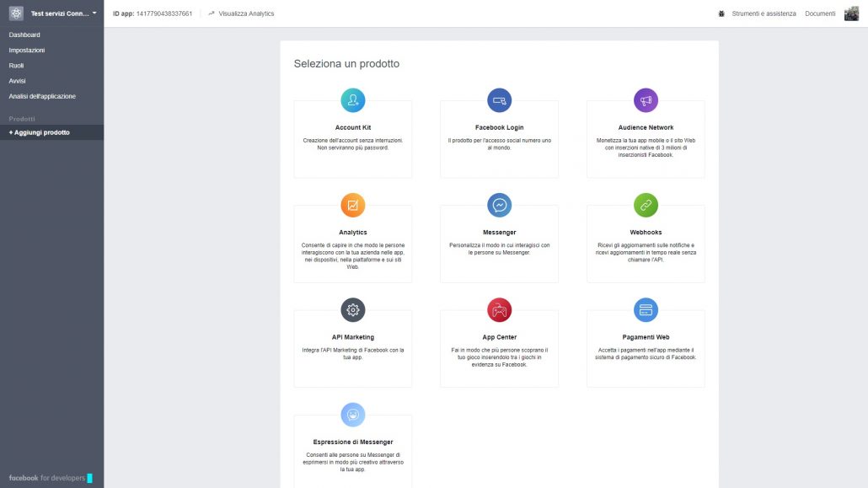Click the Audience Network megaphone icon
The height and width of the screenshot is (488, 868).
[646, 100]
